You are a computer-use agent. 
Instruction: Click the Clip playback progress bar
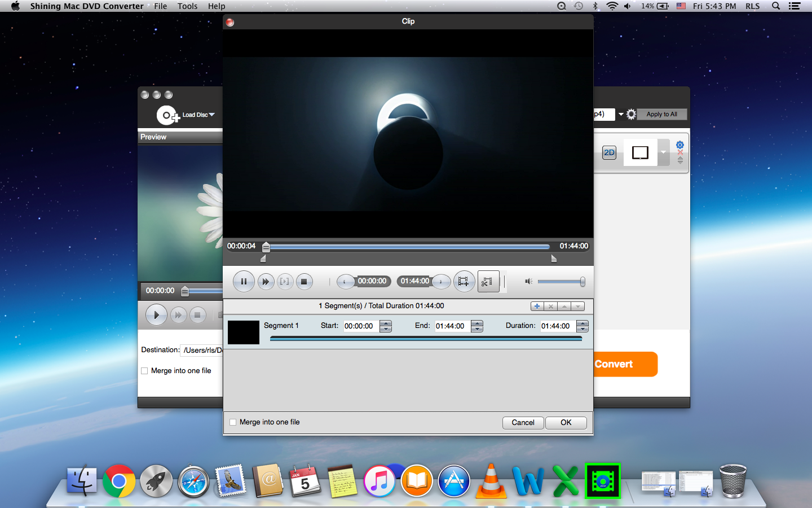pyautogui.click(x=409, y=247)
